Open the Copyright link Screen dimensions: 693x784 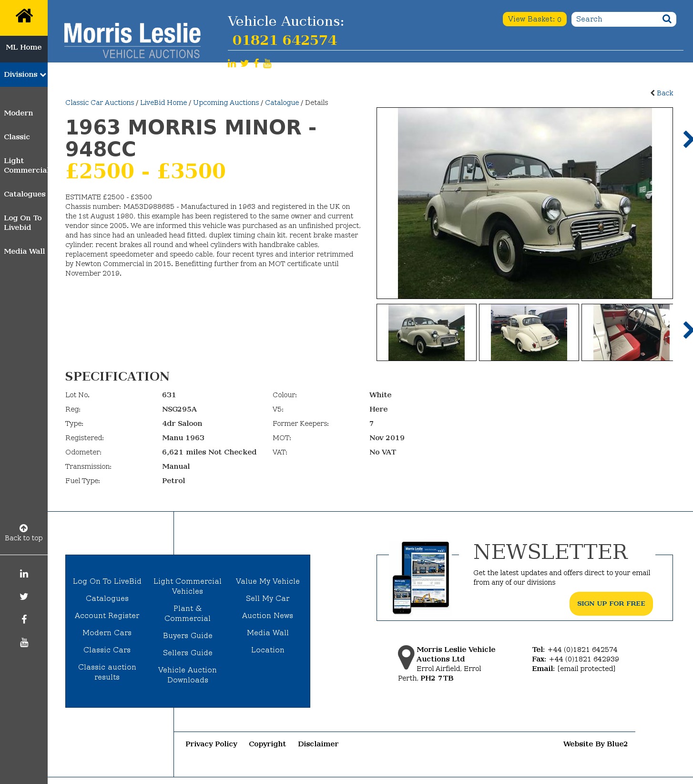pos(267,744)
